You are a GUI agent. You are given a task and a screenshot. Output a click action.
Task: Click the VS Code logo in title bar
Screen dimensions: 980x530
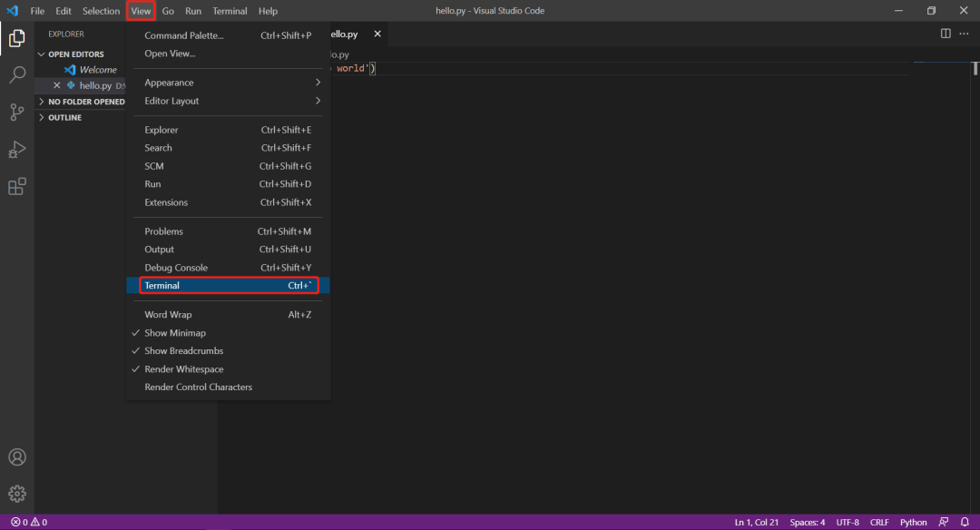click(13, 11)
